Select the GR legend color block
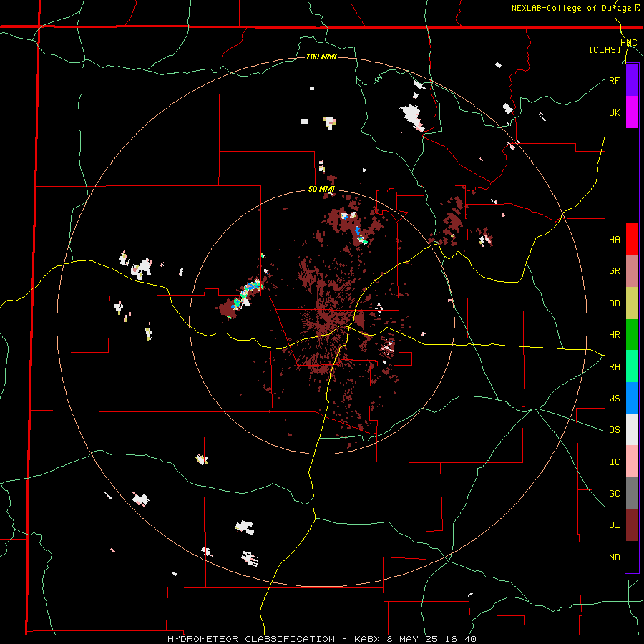 (632, 271)
